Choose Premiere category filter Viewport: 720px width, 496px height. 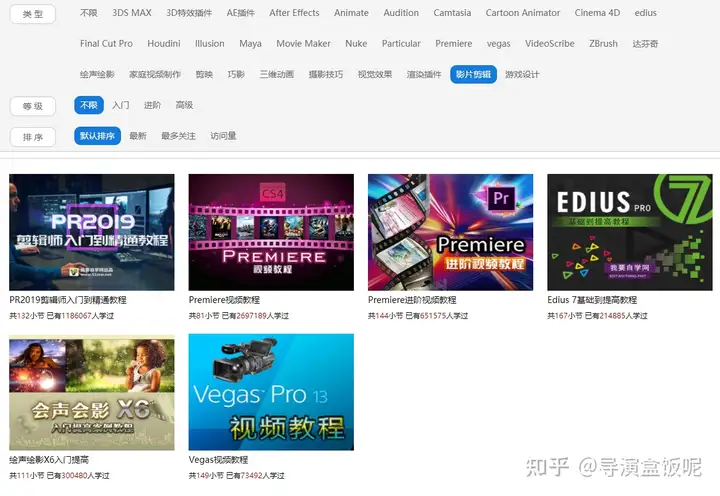[454, 44]
